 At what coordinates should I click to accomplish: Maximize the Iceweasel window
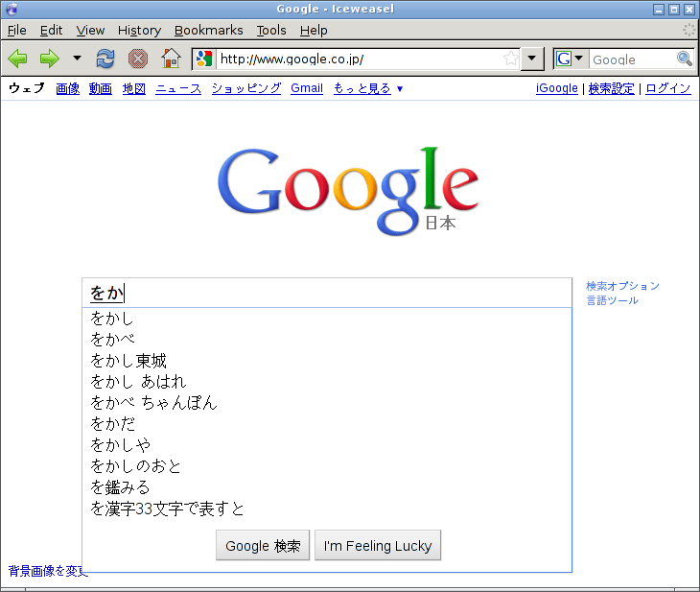point(674,10)
